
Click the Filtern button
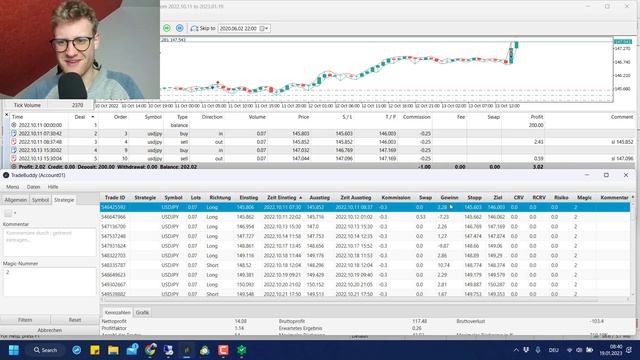(x=25, y=320)
